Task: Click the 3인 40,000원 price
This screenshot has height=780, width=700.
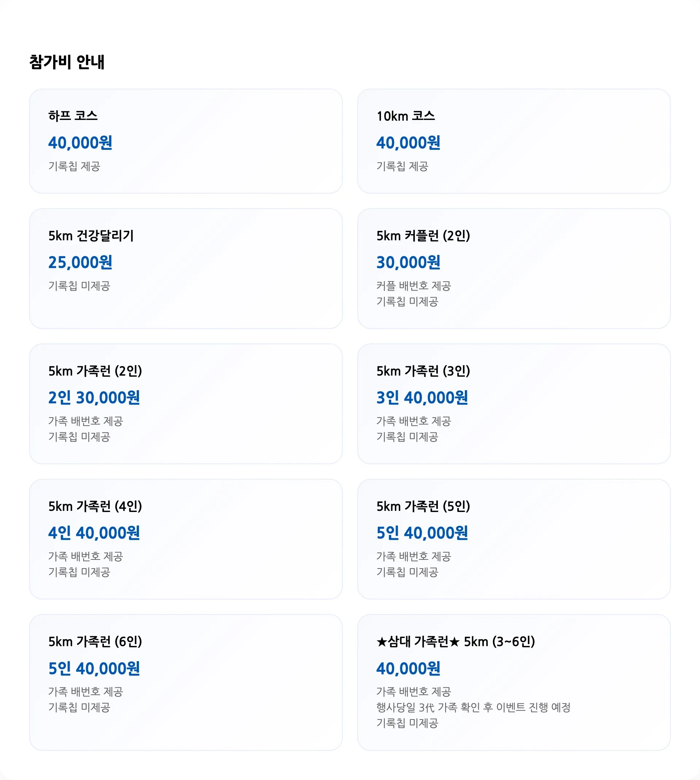Action: [x=422, y=398]
